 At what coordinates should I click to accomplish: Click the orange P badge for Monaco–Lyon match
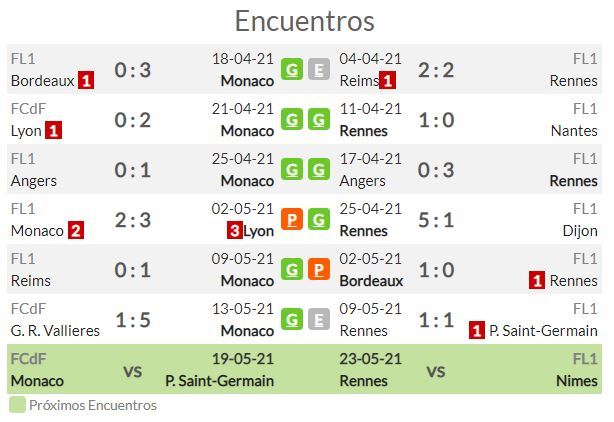pyautogui.click(x=292, y=219)
